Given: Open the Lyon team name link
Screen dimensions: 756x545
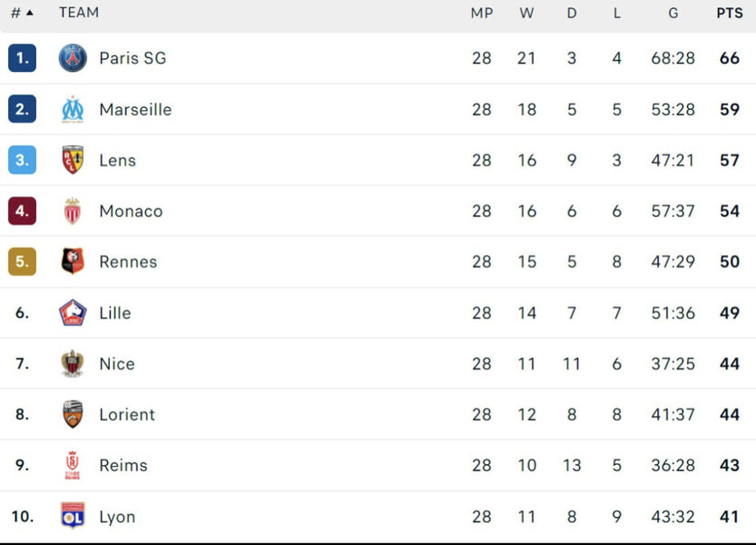Looking at the screenshot, I should (117, 517).
